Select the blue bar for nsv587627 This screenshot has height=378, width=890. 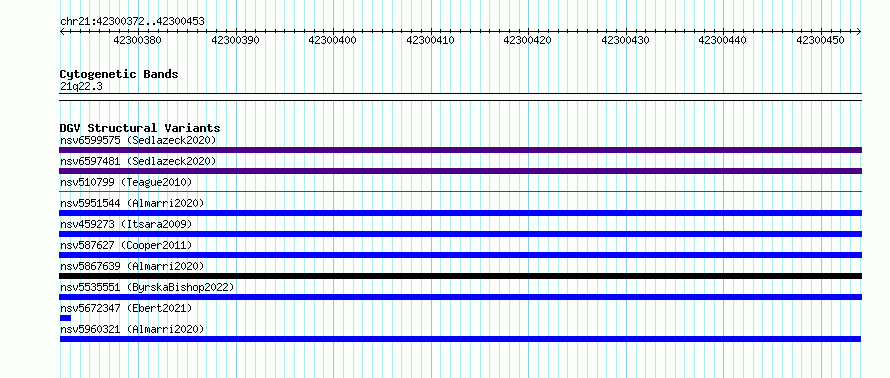pyautogui.click(x=460, y=255)
